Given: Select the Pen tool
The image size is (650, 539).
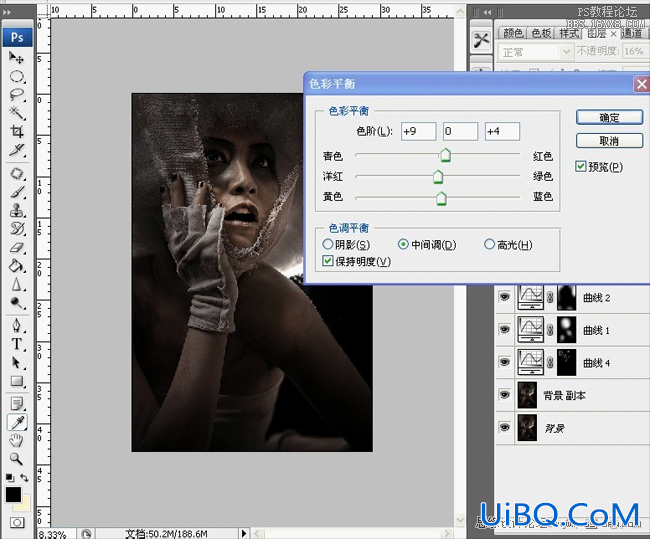Looking at the screenshot, I should click(x=17, y=326).
